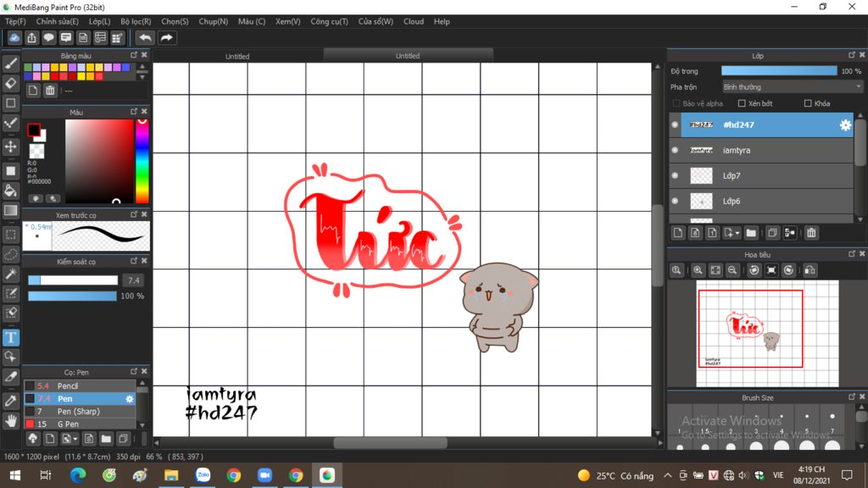
Task: Open brush folder in brush panel
Action: [106, 439]
